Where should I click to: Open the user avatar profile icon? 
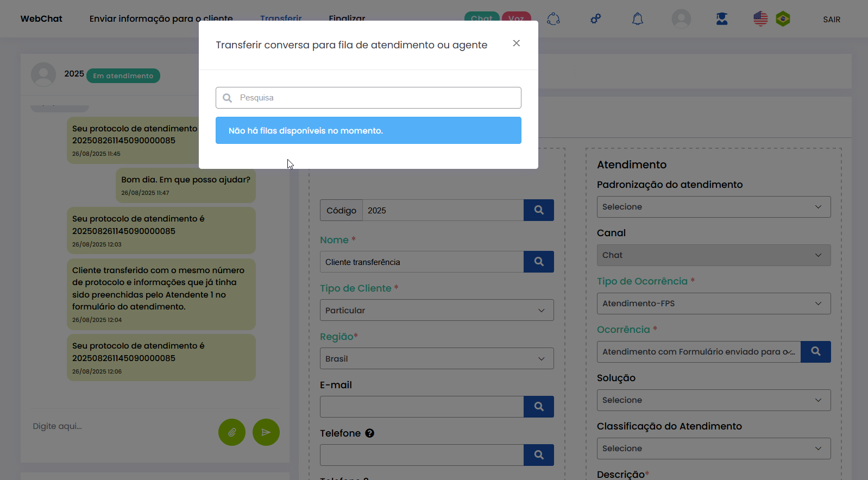pos(681,19)
